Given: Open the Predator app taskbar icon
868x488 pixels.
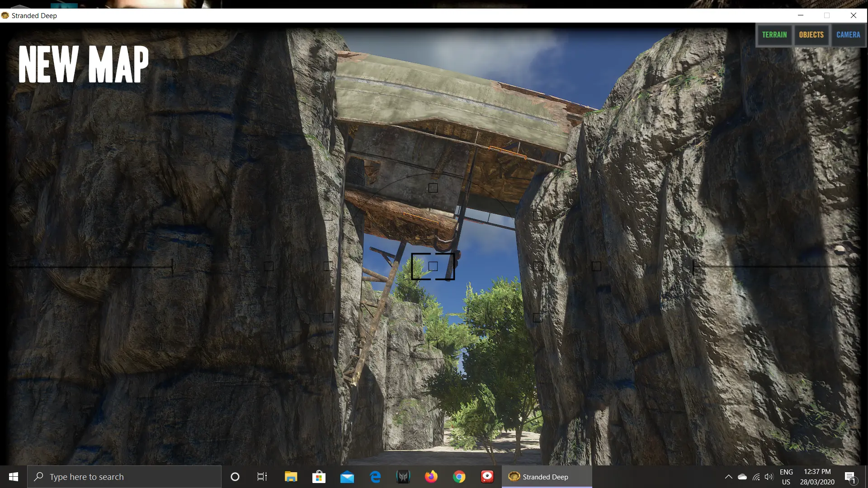Looking at the screenshot, I should click(403, 477).
